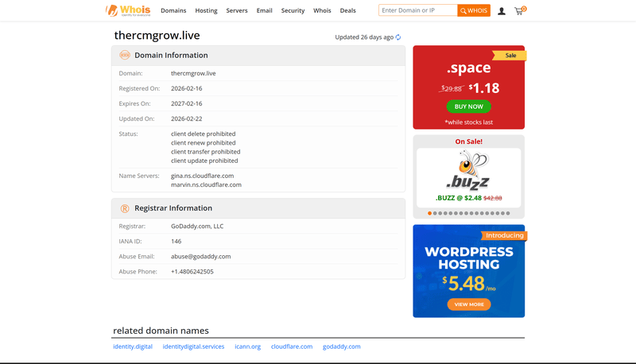Screen dimensions: 636x364
Task: Click the Whois logo
Action: point(128,10)
